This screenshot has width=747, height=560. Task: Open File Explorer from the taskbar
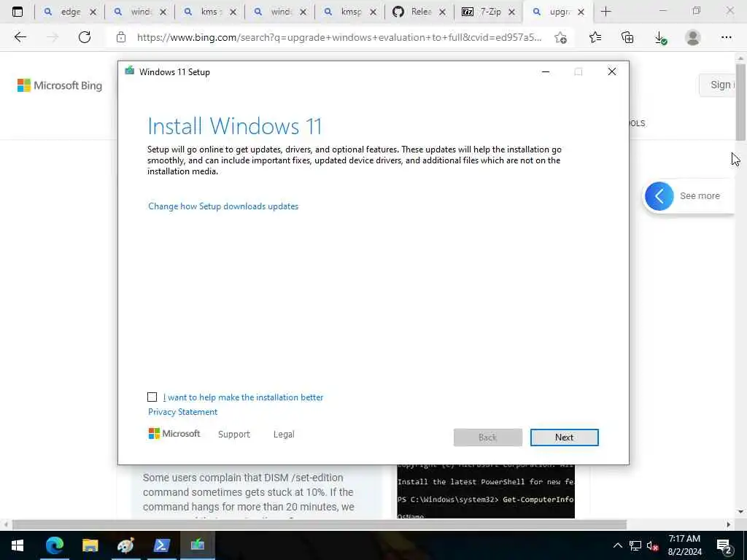click(x=90, y=545)
